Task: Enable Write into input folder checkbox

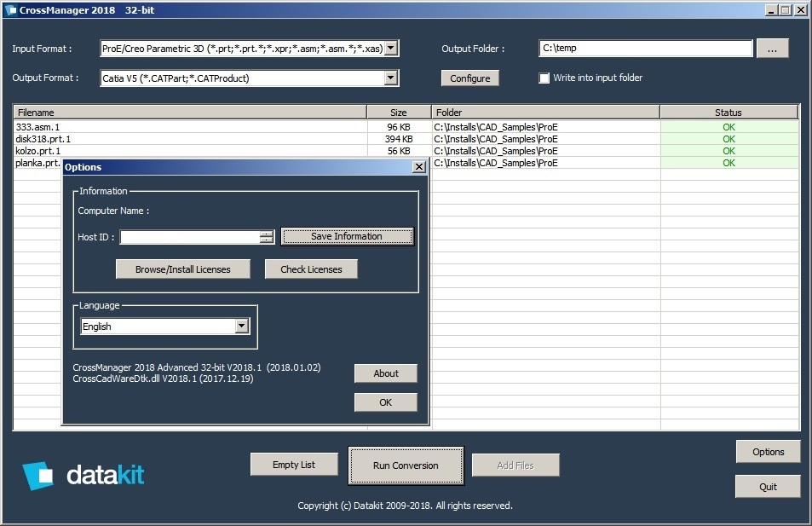Action: click(x=544, y=78)
